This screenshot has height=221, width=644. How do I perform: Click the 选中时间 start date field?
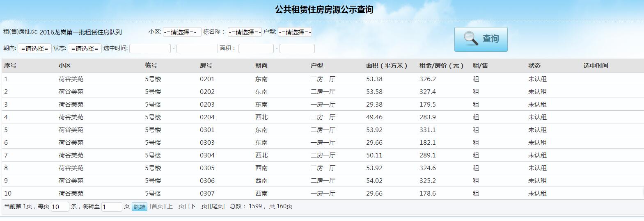tap(150, 48)
